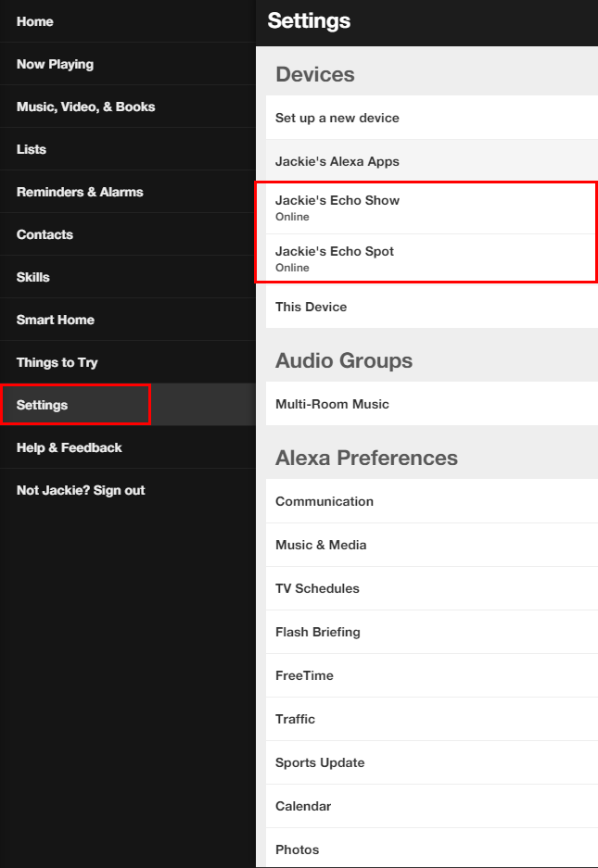This screenshot has width=598, height=868.
Task: Open Multi-Room Music
Action: coord(432,404)
